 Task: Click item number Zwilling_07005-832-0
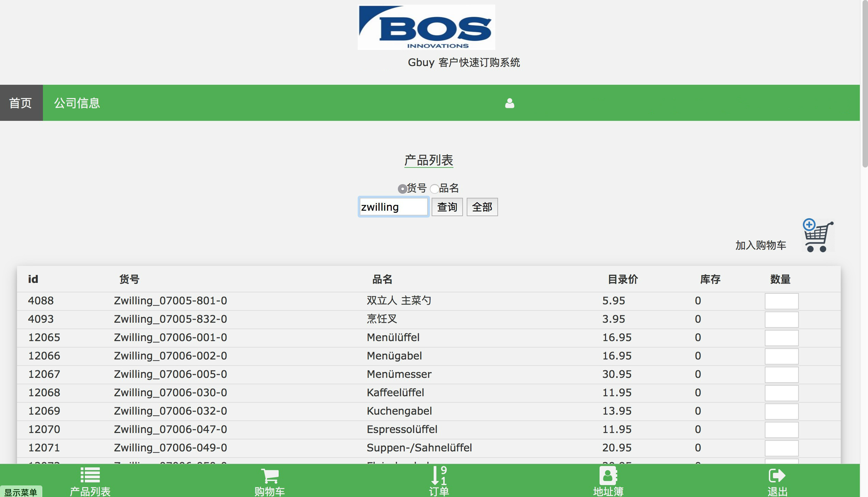tap(170, 319)
